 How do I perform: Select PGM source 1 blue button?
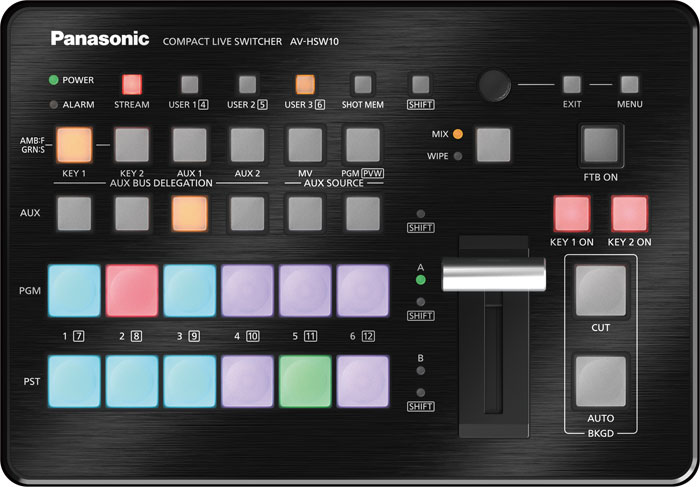[x=74, y=291]
